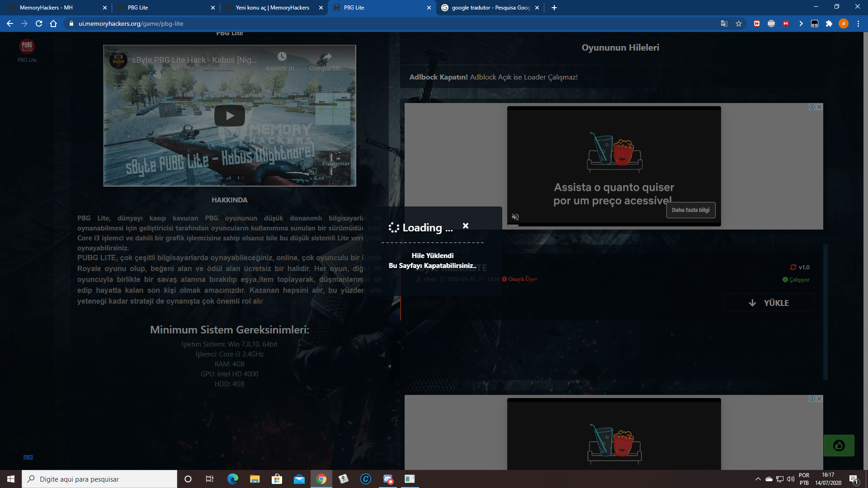Open the Chrome three-dot menu
868x488 pixels.
(858, 23)
